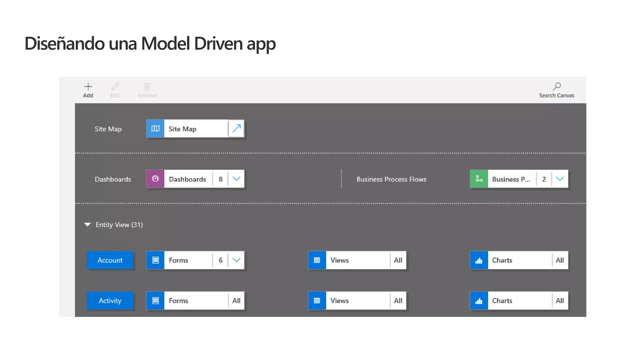Click Business Process Flows count 2
This screenshot has width=644, height=362.
tap(544, 179)
